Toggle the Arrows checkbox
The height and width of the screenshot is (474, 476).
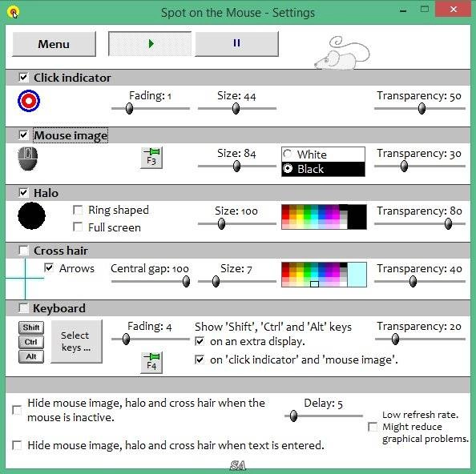click(49, 267)
